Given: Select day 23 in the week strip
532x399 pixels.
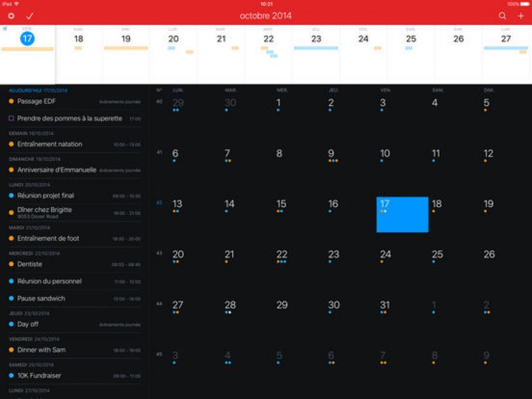Looking at the screenshot, I should click(316, 39).
